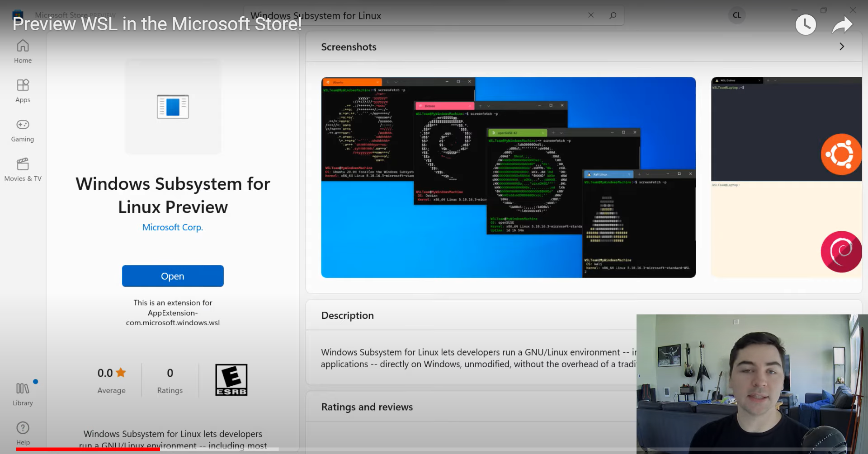Clear the search box text

[591, 15]
